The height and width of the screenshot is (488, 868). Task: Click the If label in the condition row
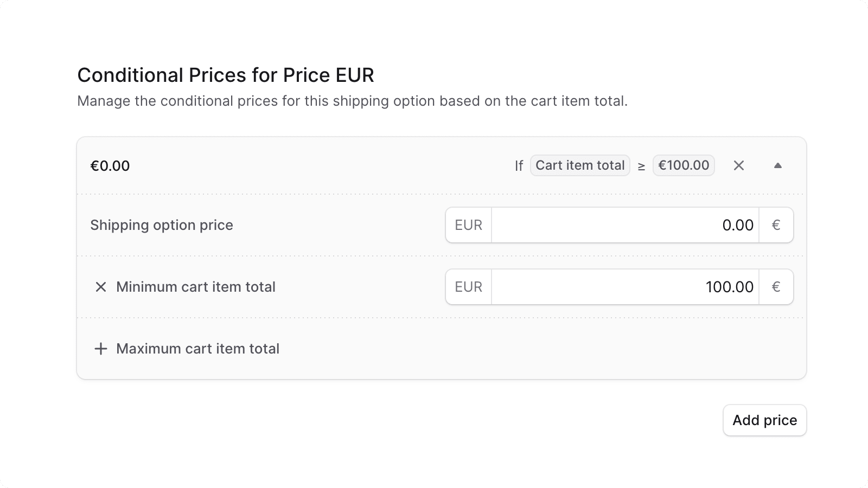pos(518,165)
